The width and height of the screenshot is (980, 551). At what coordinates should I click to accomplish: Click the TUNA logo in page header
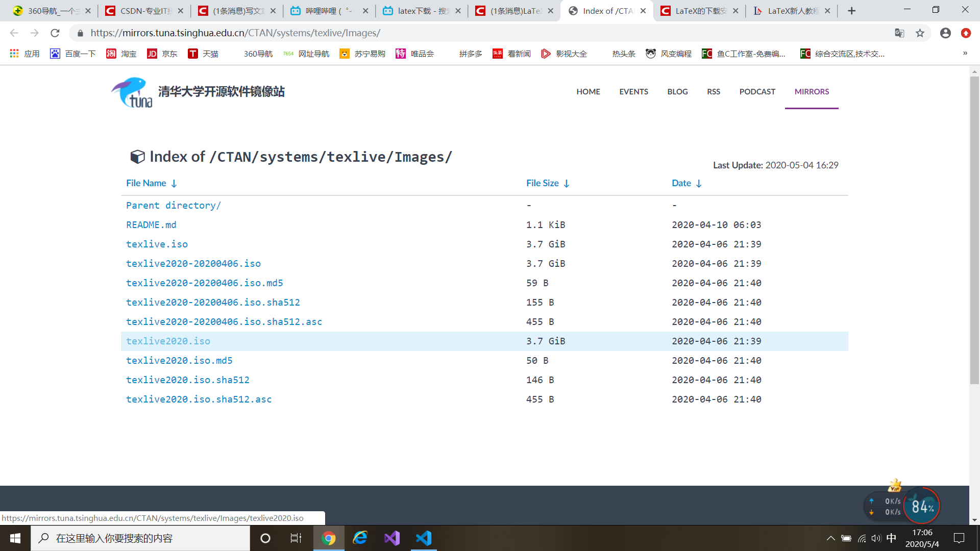(x=132, y=92)
